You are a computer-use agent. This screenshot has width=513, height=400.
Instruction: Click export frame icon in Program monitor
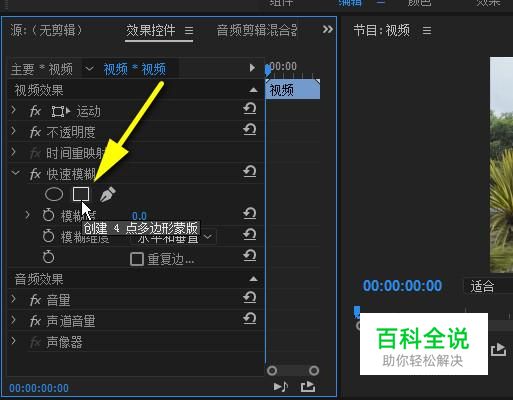[499, 350]
